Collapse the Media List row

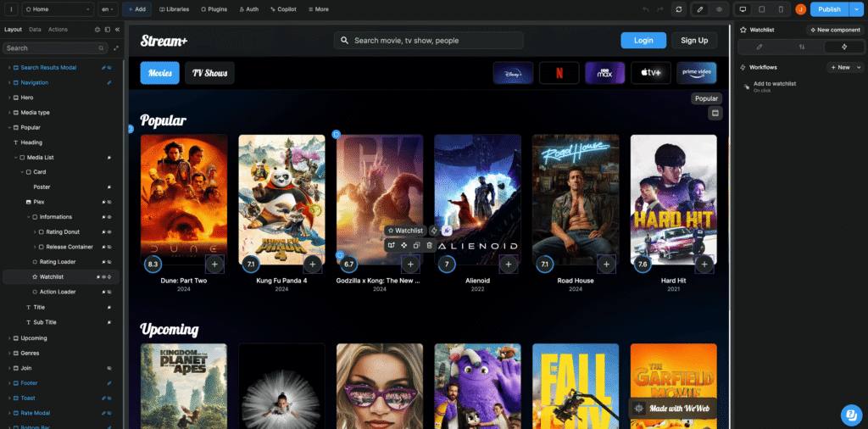[x=16, y=157]
